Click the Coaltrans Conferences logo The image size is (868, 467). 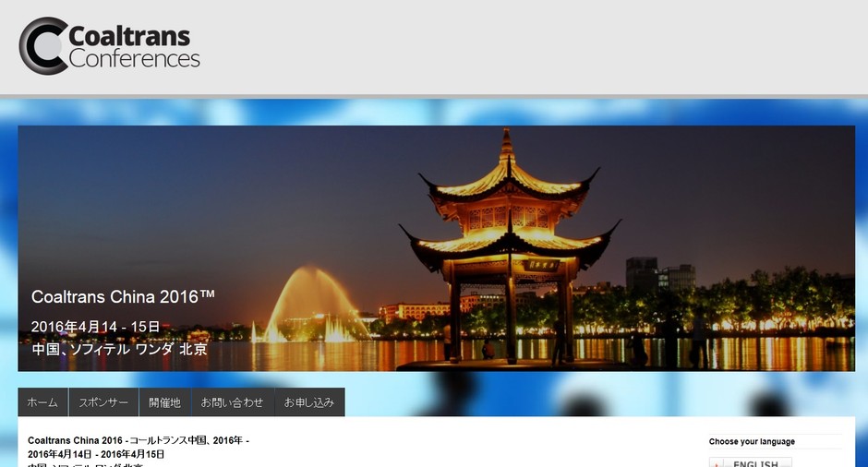tap(110, 46)
